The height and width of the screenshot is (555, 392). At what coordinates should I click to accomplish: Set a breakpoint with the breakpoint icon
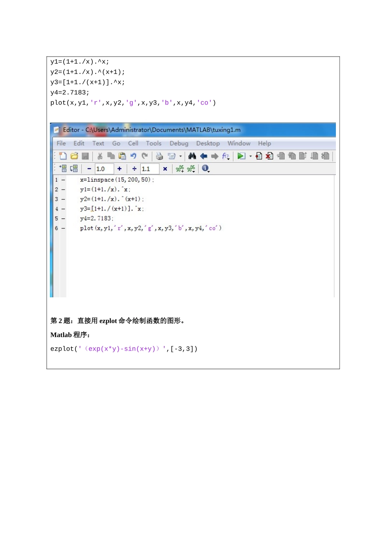tap(259, 156)
